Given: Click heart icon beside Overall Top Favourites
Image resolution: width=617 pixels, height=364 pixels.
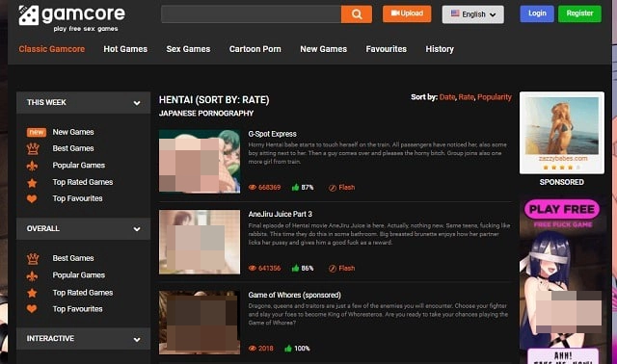Looking at the screenshot, I should 32,309.
